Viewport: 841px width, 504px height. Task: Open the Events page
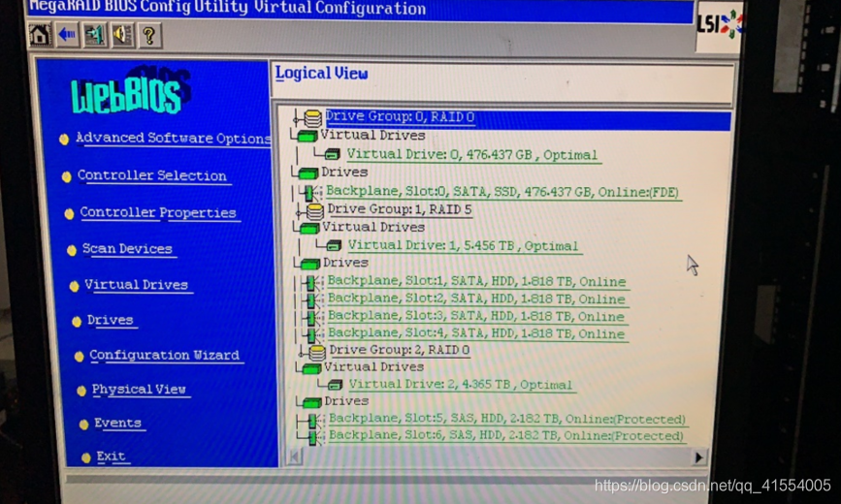pos(117,423)
